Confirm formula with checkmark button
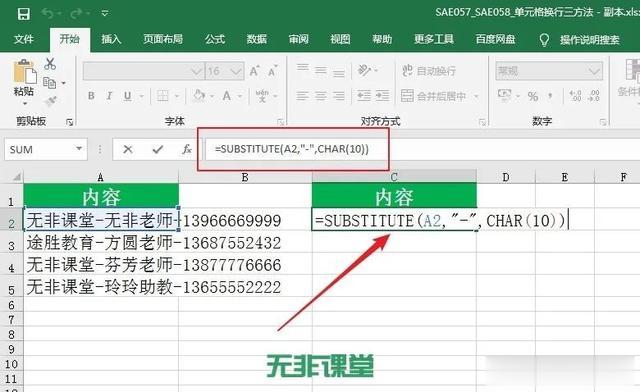 (158, 149)
